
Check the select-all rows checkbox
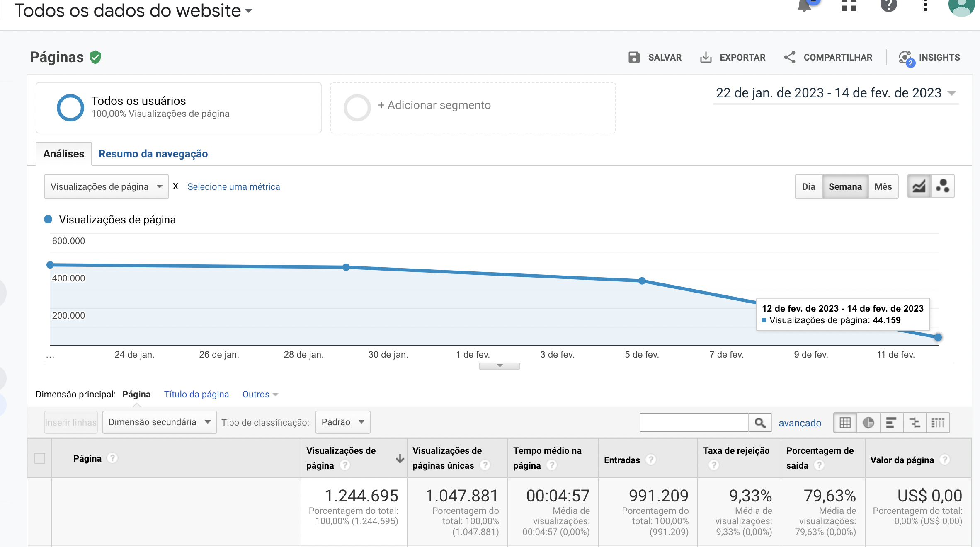click(40, 458)
